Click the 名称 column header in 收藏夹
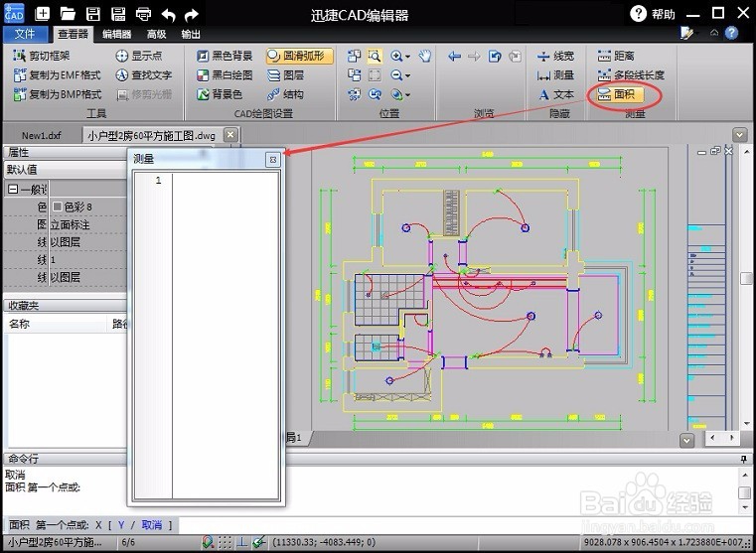Image resolution: width=756 pixels, height=553 pixels. coord(55,324)
